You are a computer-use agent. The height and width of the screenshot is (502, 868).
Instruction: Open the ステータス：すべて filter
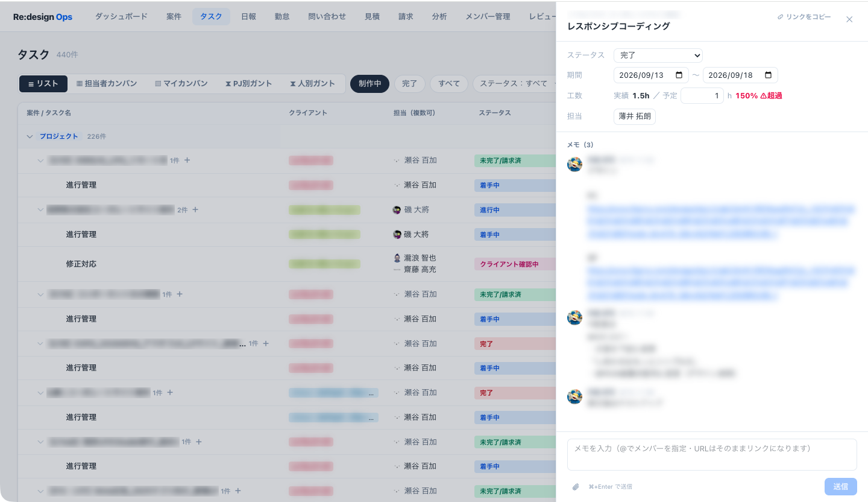tap(514, 84)
